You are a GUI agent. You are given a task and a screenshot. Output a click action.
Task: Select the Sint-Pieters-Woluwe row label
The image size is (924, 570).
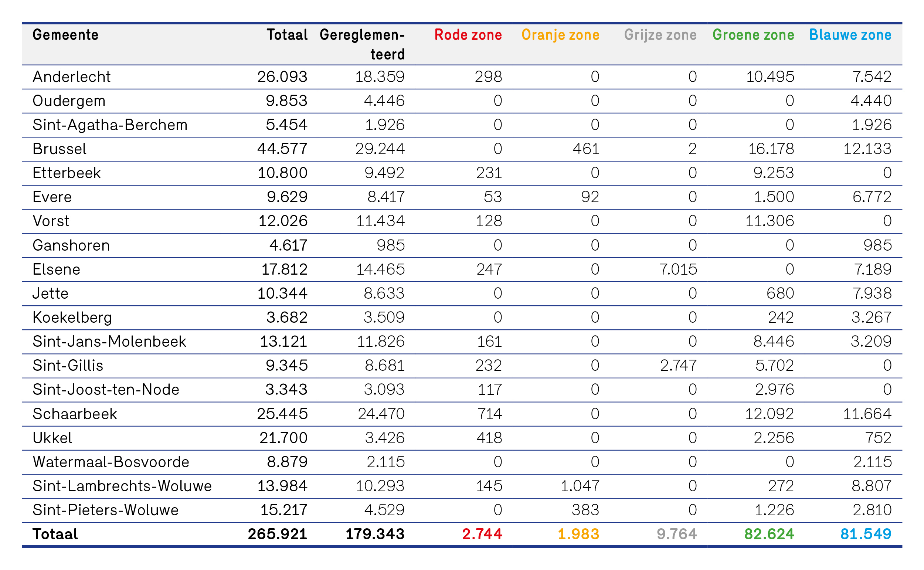[x=105, y=510]
